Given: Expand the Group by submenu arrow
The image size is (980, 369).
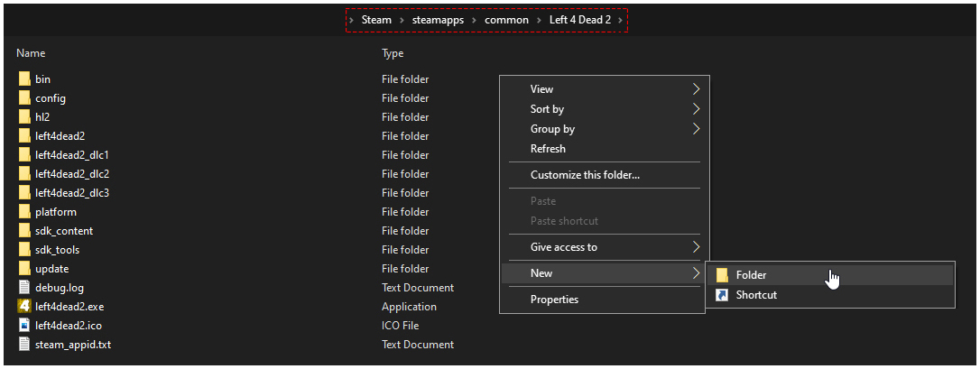Looking at the screenshot, I should 696,129.
